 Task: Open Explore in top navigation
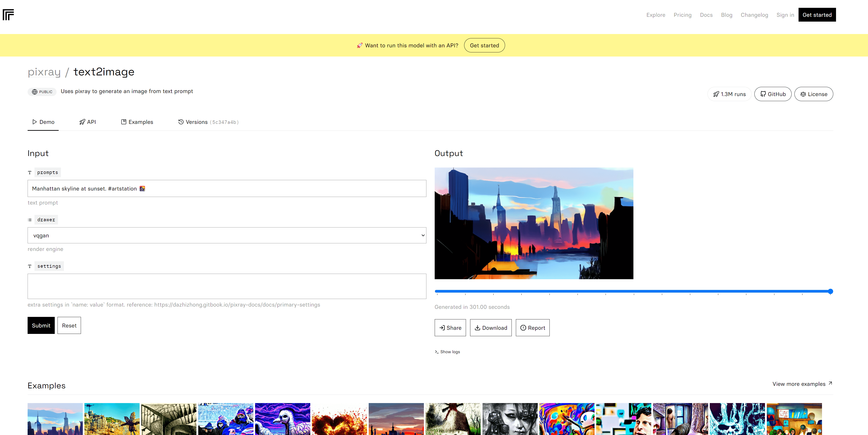click(x=656, y=15)
